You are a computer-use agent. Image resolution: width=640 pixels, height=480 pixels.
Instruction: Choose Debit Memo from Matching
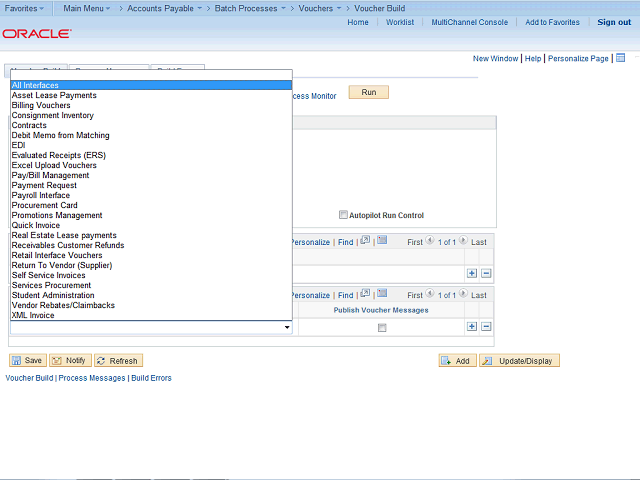pyautogui.click(x=151, y=135)
